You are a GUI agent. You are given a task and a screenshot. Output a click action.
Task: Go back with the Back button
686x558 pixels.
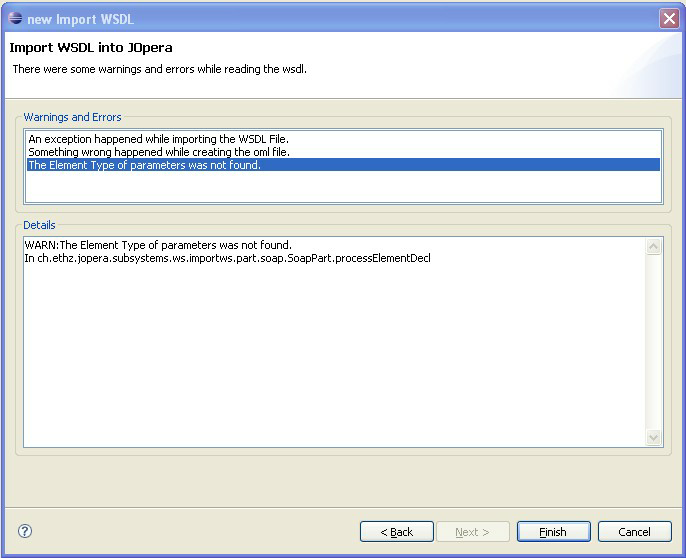[397, 532]
